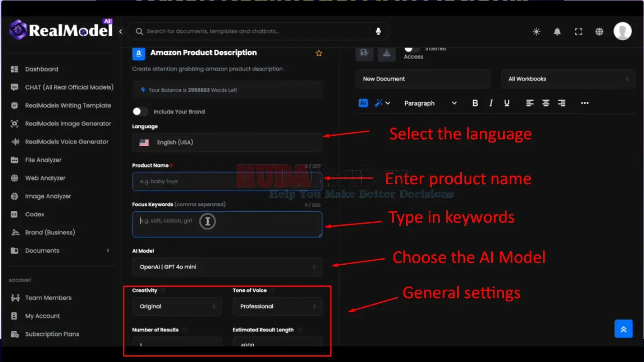Image resolution: width=644 pixels, height=362 pixels.
Task: Click the Product Name input field
Action: click(227, 181)
